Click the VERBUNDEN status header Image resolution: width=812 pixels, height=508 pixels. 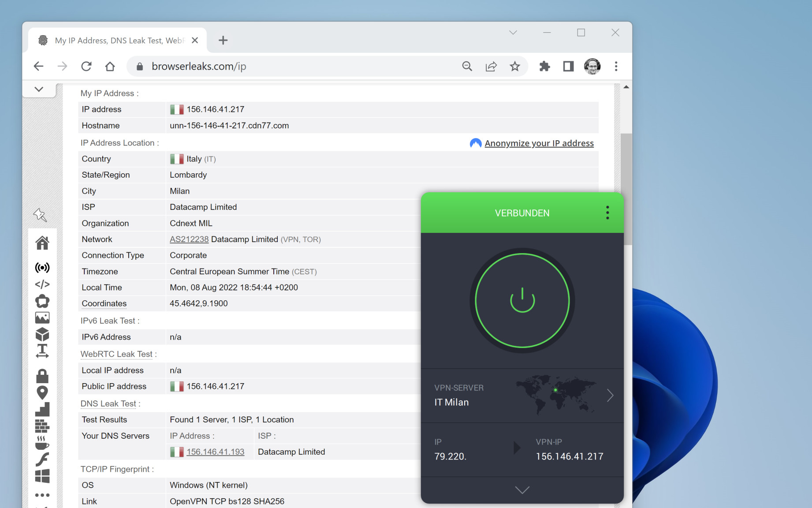(x=522, y=213)
